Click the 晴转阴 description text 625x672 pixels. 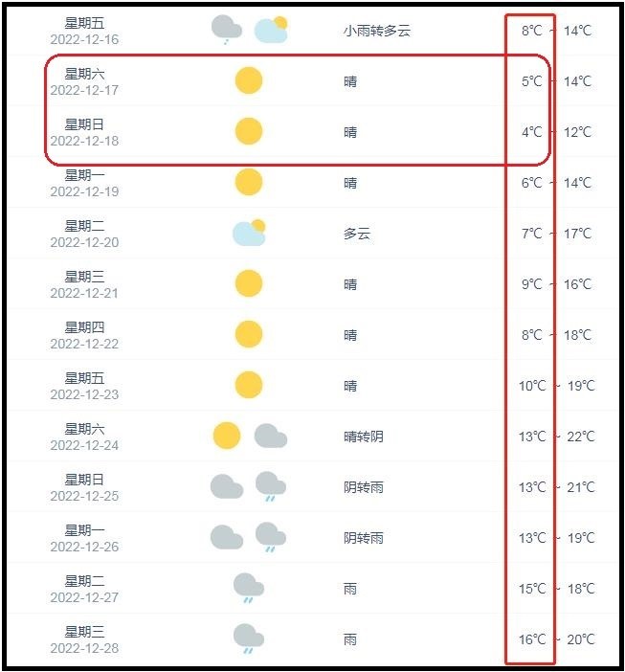pos(364,437)
